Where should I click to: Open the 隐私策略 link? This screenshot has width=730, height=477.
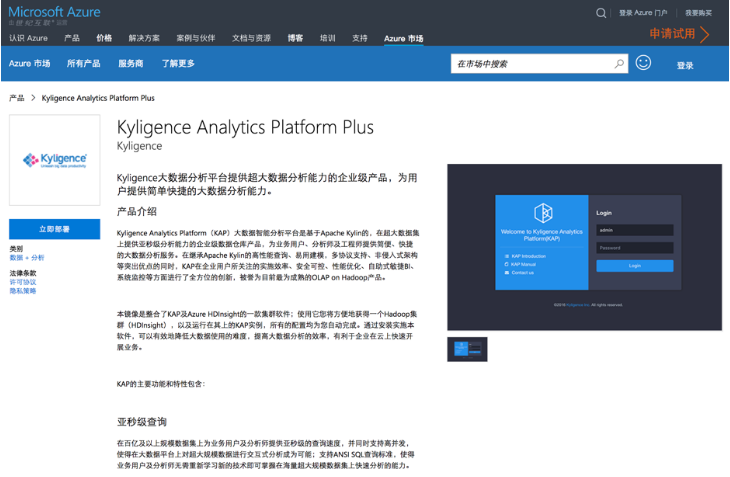pos(23,291)
